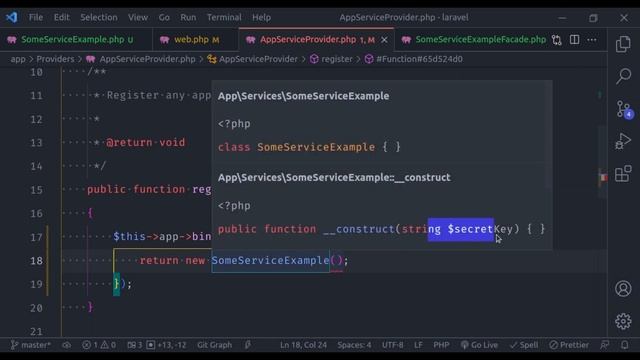This screenshot has width=640, height=360.
Task: Click line number 15 in gutter
Action: click(36, 190)
